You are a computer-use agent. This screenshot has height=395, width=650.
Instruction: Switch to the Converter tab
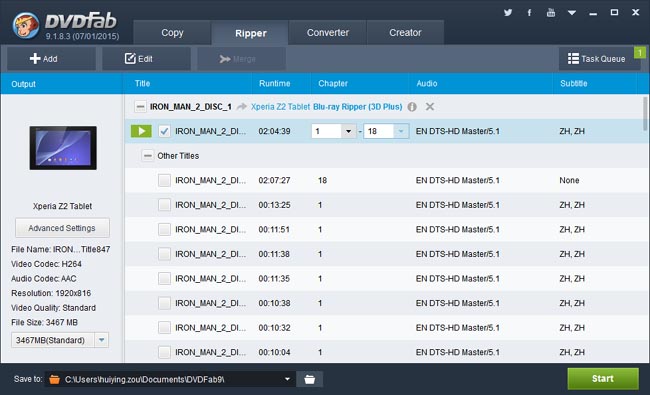pos(327,33)
